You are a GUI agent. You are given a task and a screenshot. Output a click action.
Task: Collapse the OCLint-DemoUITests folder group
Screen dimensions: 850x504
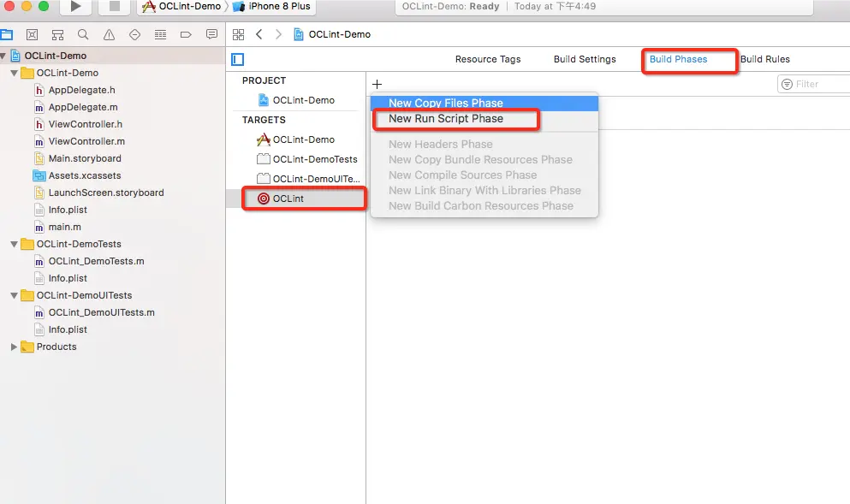tap(14, 296)
